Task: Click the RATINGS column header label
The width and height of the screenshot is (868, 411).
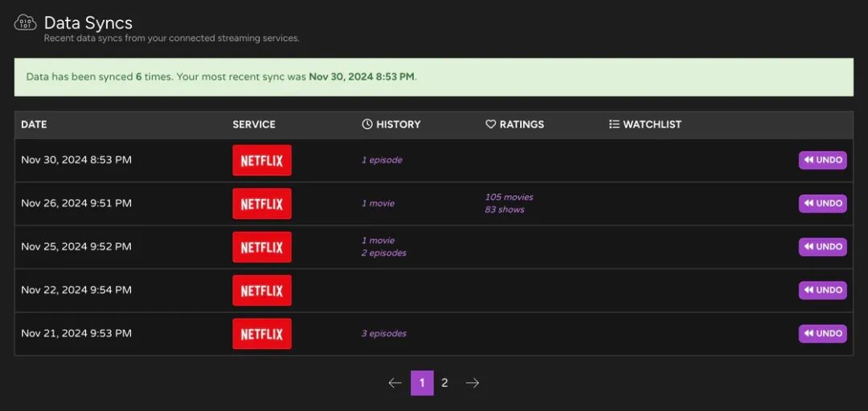Action: coord(522,124)
